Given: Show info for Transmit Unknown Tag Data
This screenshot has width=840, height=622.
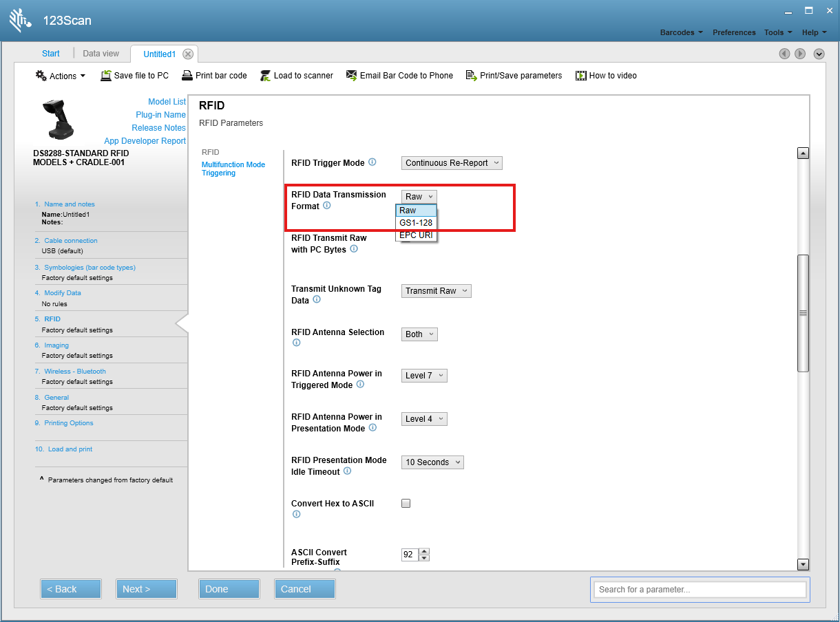Looking at the screenshot, I should pos(317,300).
